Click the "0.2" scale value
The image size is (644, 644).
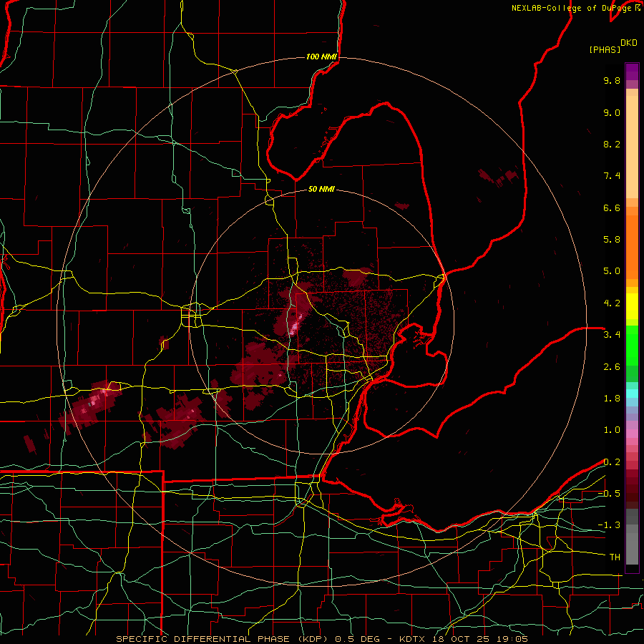(612, 462)
